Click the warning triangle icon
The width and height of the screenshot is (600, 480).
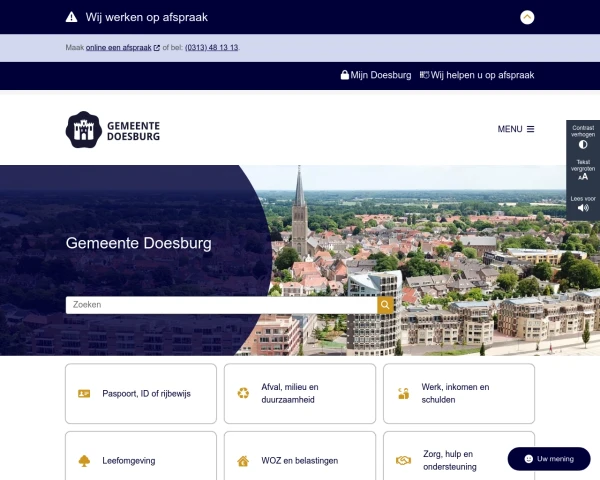(x=72, y=17)
